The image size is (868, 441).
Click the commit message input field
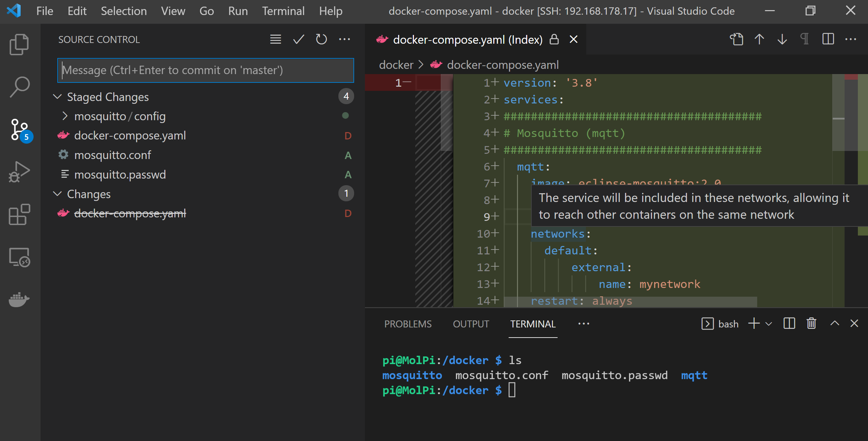(x=206, y=70)
